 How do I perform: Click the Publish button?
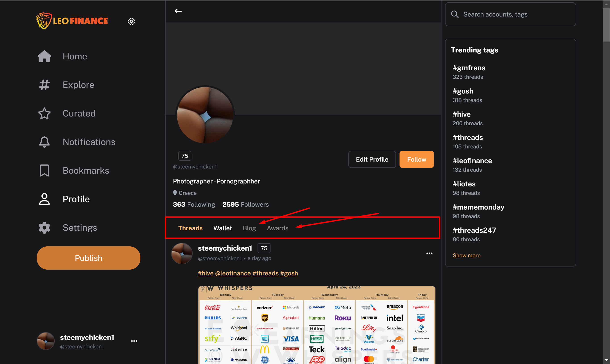coord(89,258)
